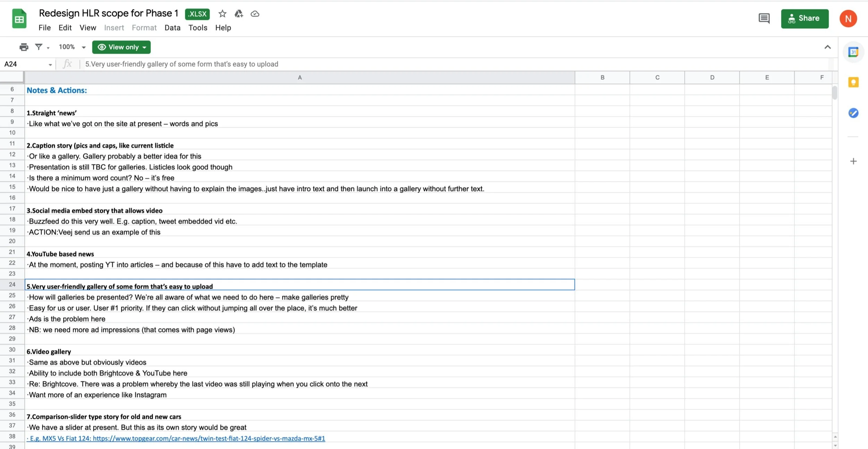Screen dimensions: 868x449
Task: Click the scroll down arrow at bottom right
Action: 835,445
